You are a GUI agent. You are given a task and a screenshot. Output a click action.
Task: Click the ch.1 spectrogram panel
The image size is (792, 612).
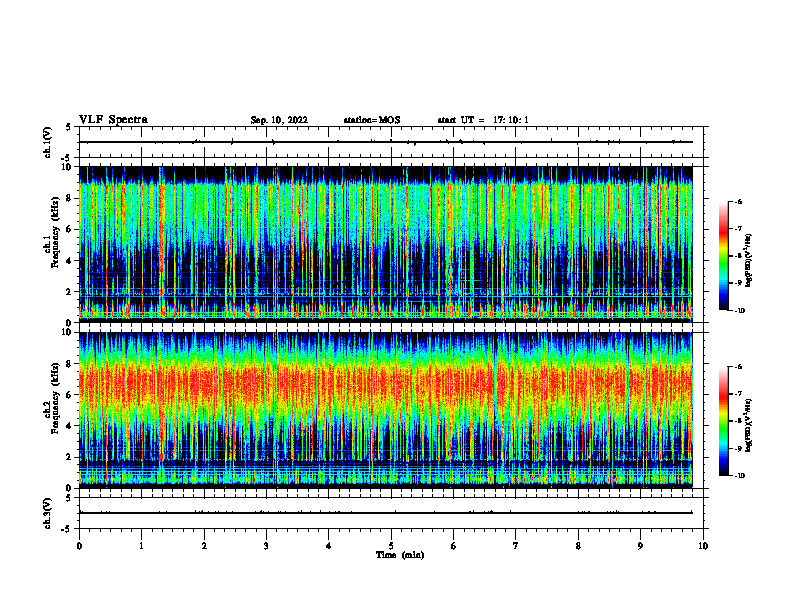(x=386, y=244)
